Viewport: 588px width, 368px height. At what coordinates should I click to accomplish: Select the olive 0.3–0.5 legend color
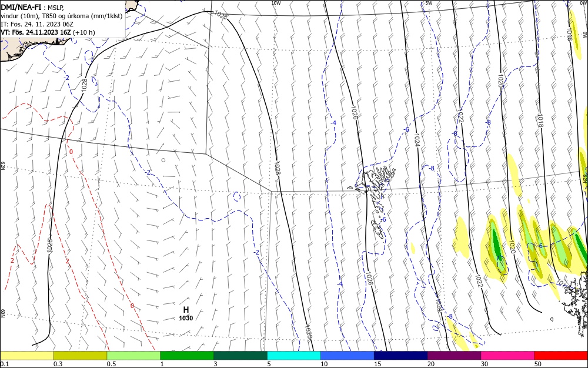pos(80,356)
